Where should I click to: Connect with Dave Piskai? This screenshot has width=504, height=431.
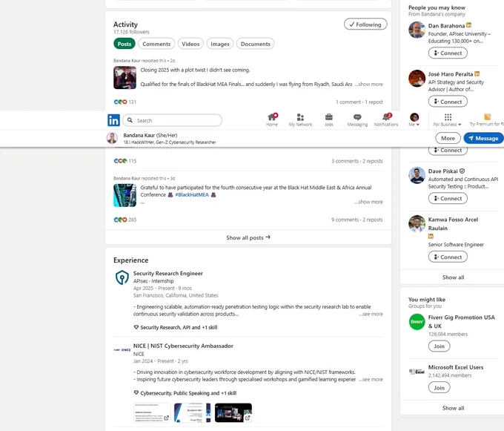click(x=448, y=199)
